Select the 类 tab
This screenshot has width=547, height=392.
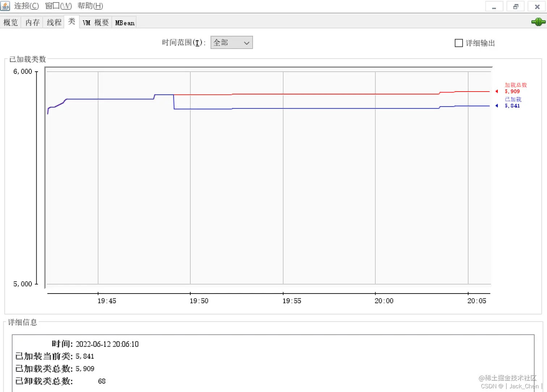72,21
